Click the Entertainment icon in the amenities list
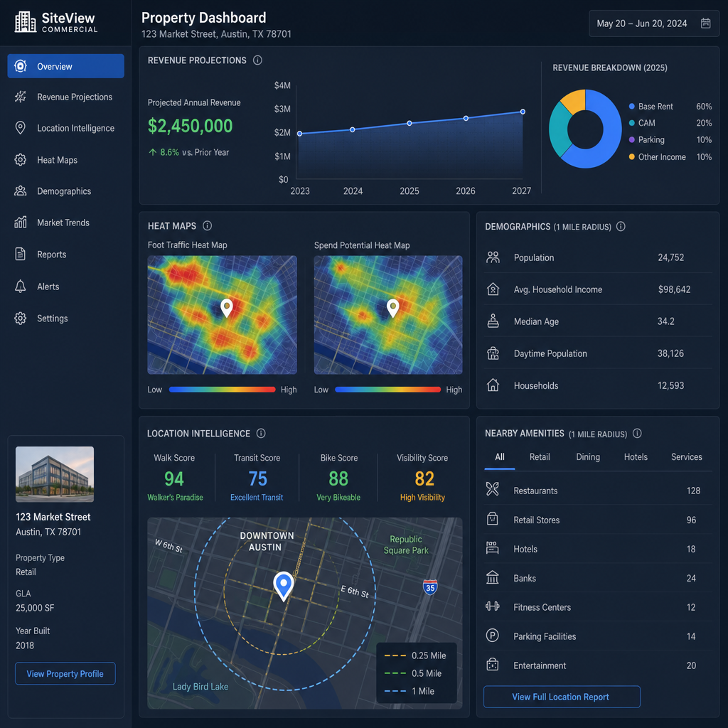The height and width of the screenshot is (728, 728). [x=492, y=665]
